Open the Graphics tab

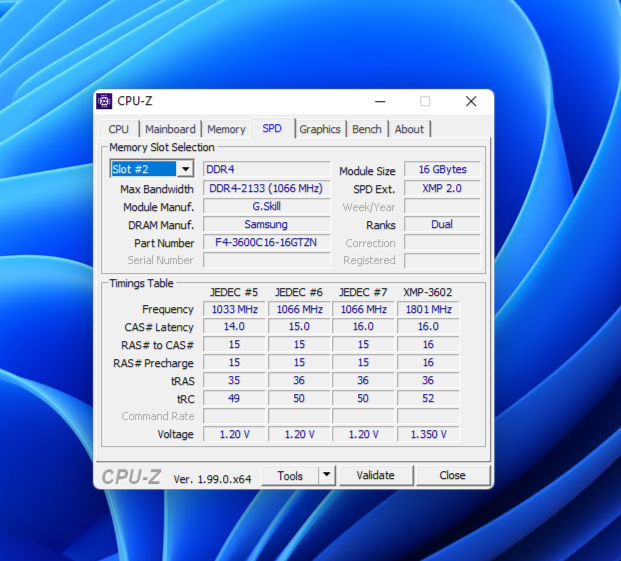(320, 129)
